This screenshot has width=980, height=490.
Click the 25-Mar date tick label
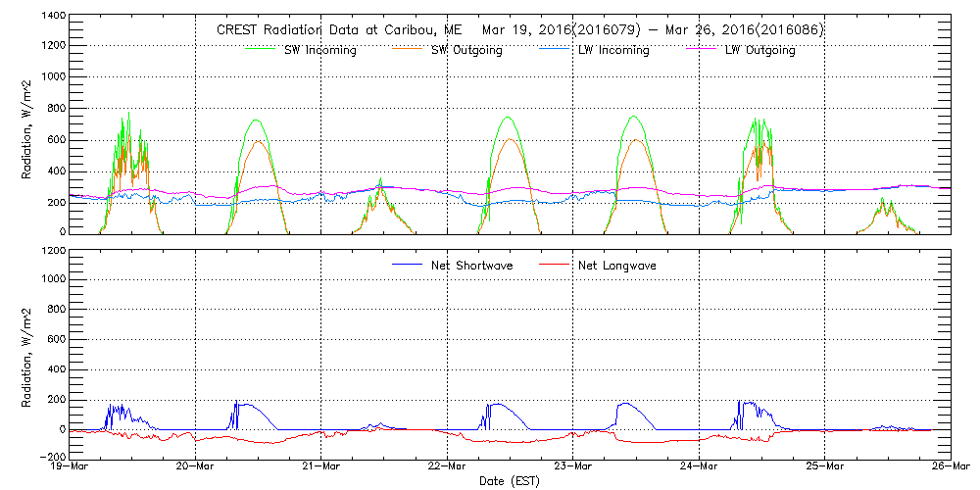[825, 467]
